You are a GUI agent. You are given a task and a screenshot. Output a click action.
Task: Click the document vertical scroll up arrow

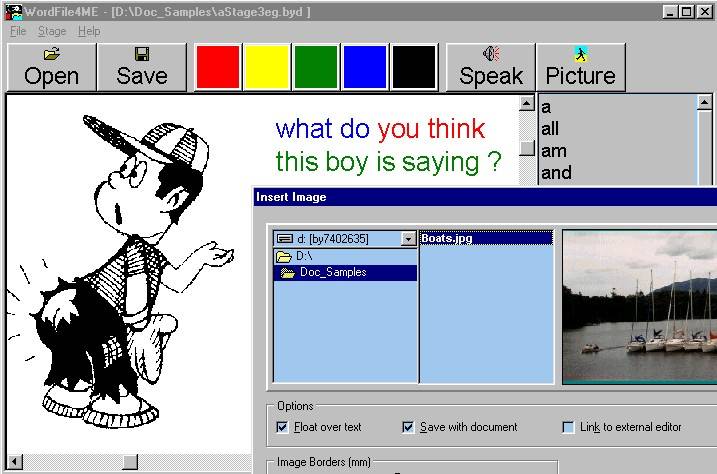click(x=527, y=103)
